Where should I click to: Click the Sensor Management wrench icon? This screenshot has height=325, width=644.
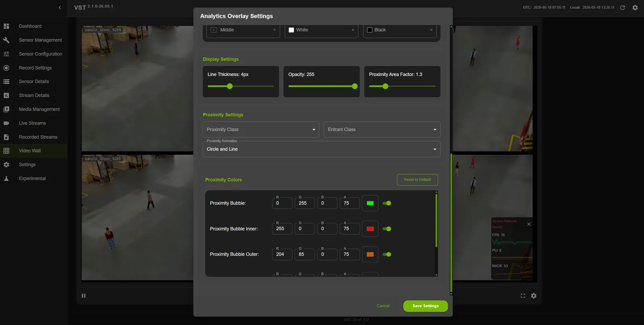click(x=6, y=40)
